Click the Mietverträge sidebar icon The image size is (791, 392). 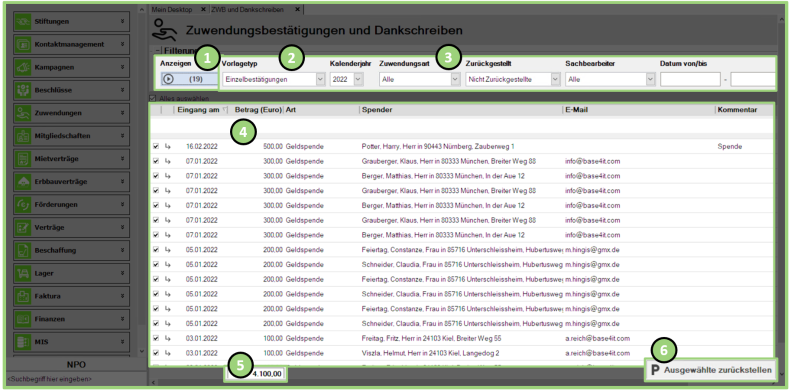coord(23,159)
